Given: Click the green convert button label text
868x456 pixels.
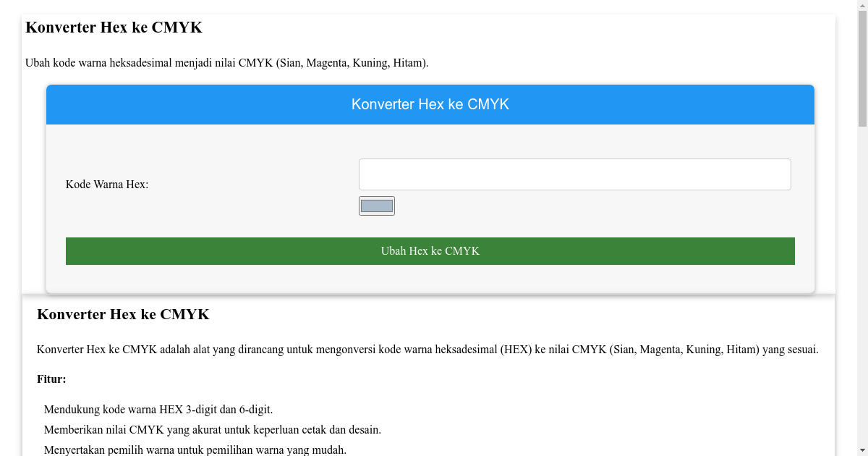Looking at the screenshot, I should 430,250.
